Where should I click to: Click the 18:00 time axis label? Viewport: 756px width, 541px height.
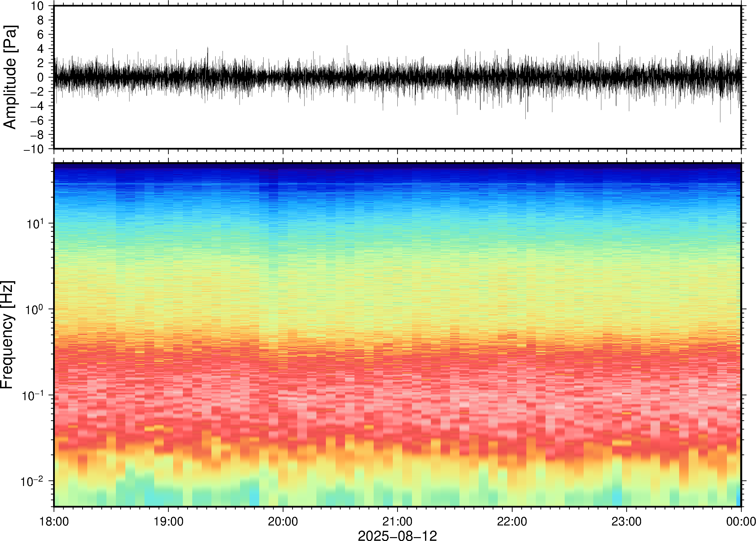point(54,521)
